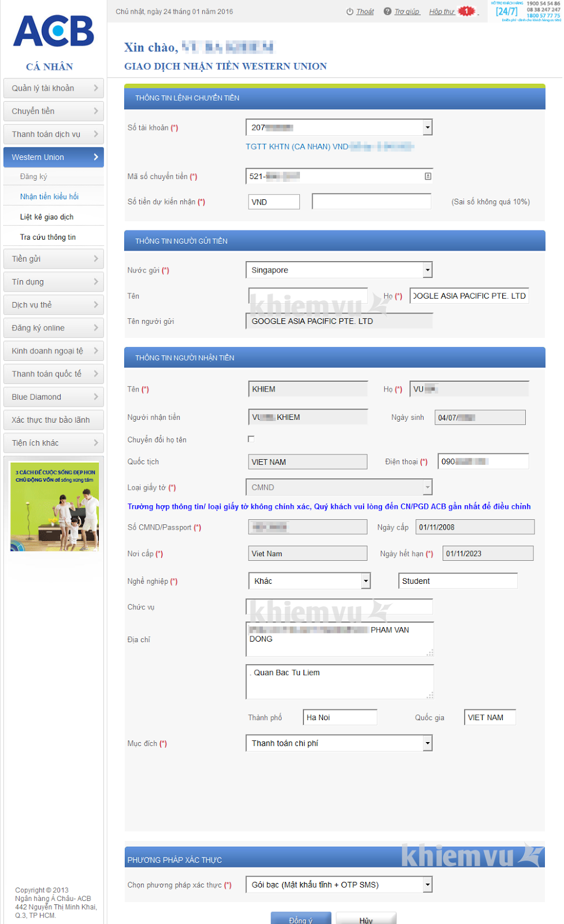
Task: Open the Dịch vụ thẻ menu
Action: pyautogui.click(x=54, y=305)
